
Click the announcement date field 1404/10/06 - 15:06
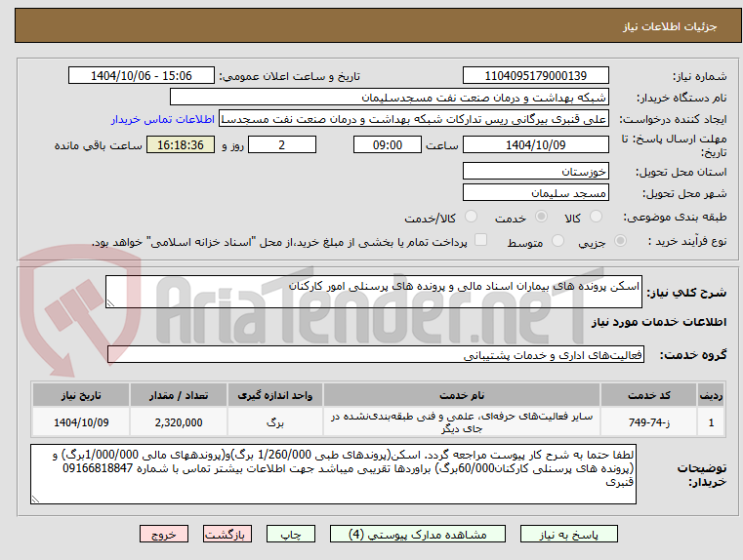(142, 76)
